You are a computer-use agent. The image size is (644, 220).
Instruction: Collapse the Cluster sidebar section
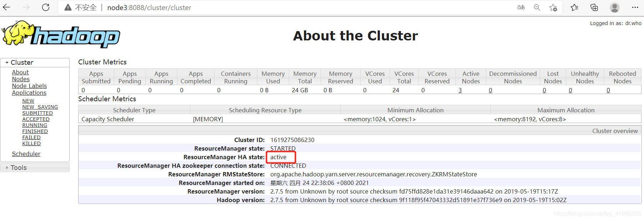coord(35,63)
